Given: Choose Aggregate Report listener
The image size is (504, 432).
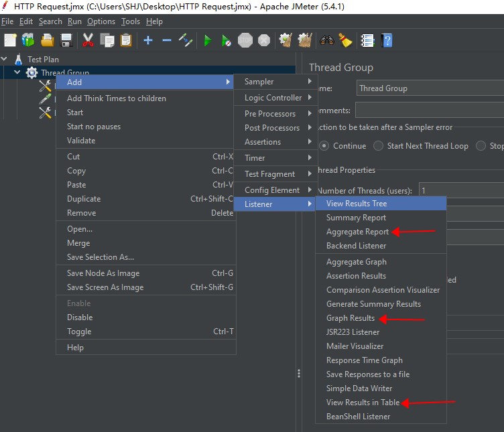Looking at the screenshot, I should click(381, 232).
